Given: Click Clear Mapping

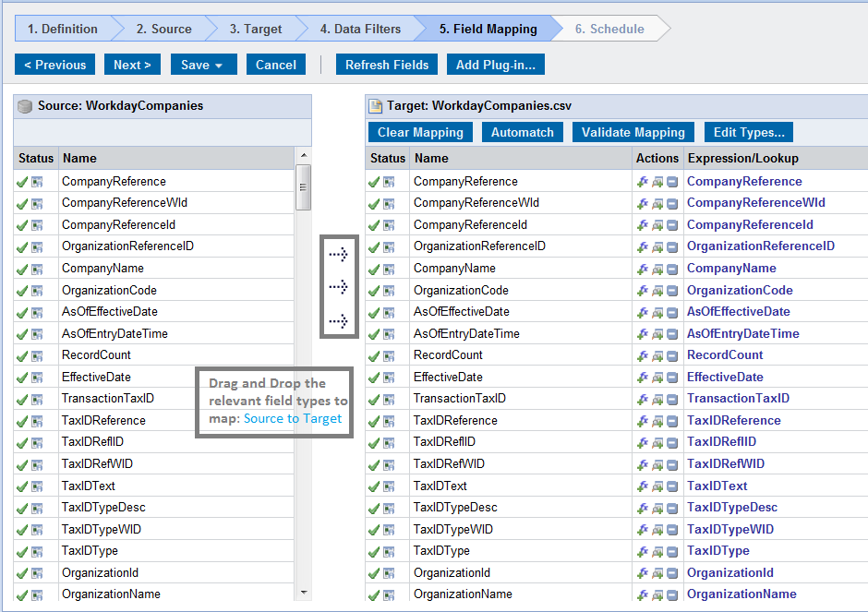Looking at the screenshot, I should (x=420, y=132).
